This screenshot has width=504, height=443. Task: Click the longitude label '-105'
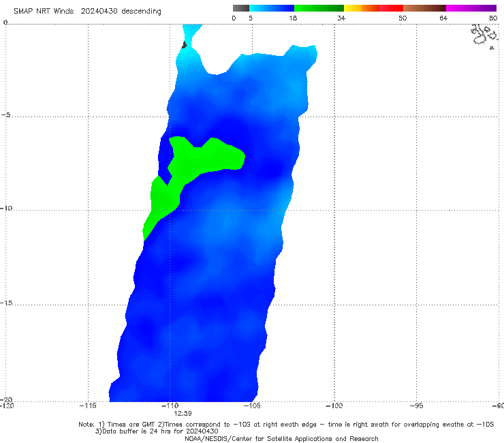coord(252,406)
